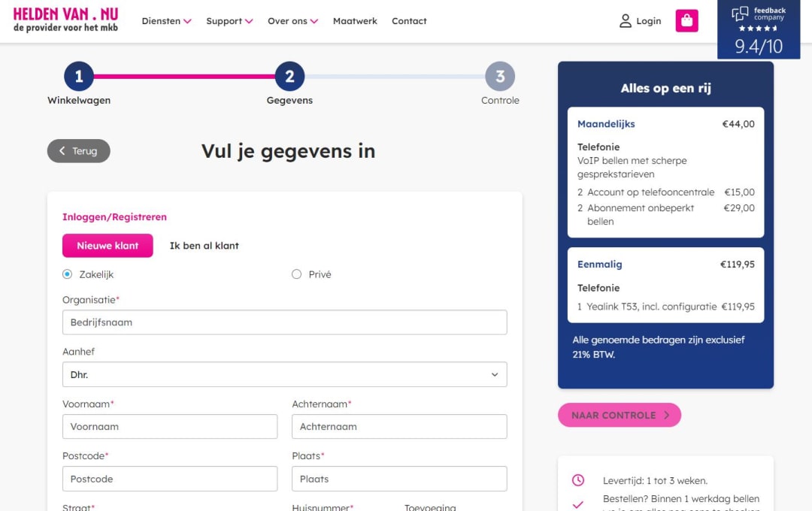Click the clock icon next to Levertijd
Screen dimensions: 812x511
click(577, 479)
